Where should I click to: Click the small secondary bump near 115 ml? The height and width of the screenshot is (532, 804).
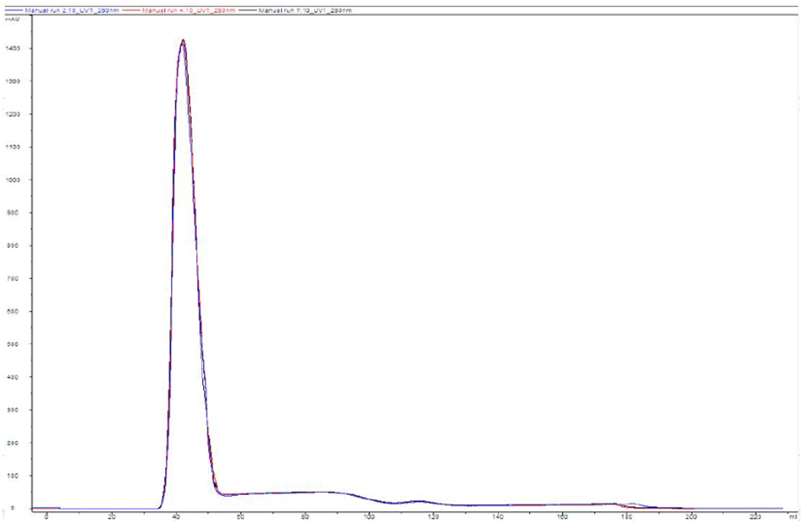pos(419,501)
